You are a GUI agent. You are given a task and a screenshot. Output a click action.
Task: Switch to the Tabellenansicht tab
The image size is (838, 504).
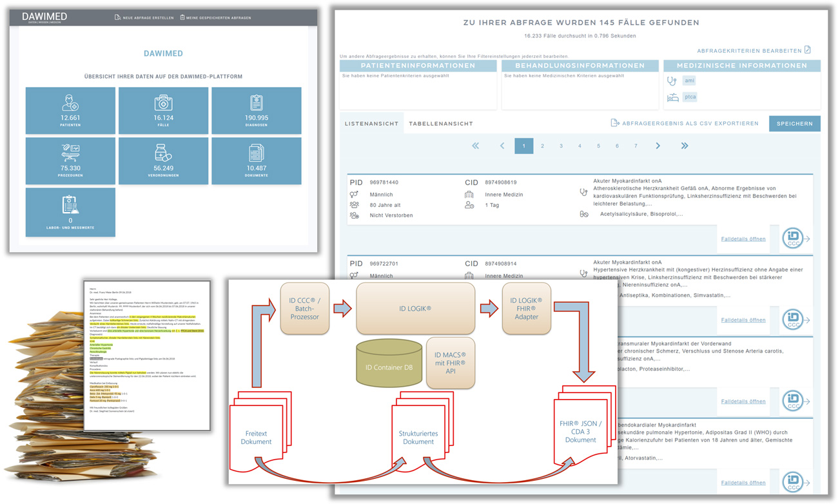tap(441, 124)
